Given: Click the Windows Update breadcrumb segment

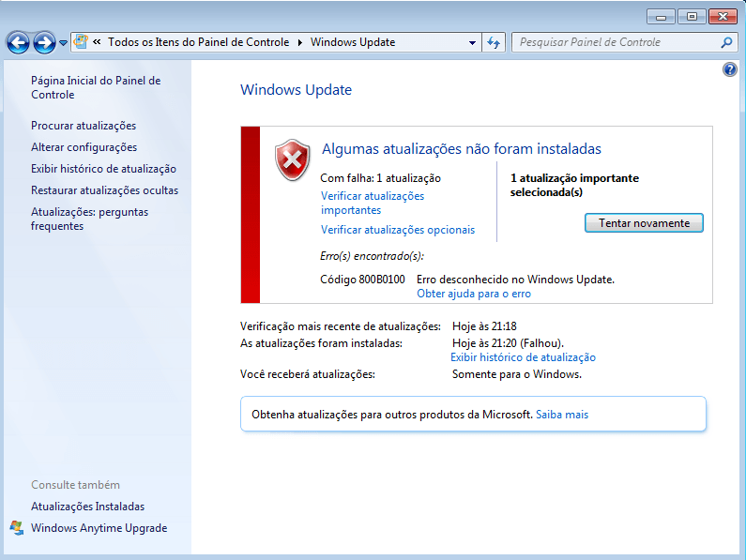Looking at the screenshot, I should coord(353,42).
